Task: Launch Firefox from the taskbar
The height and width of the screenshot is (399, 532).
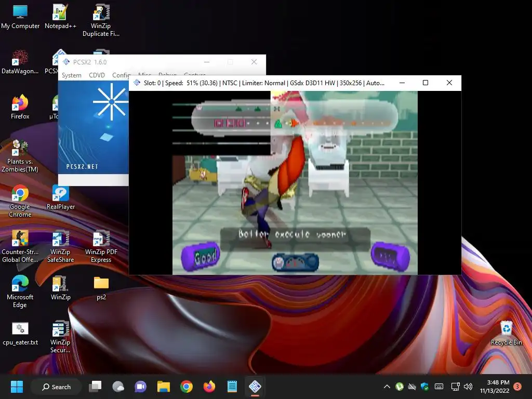Action: pos(209,387)
